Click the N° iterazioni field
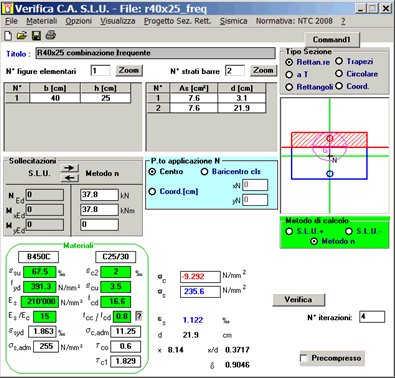395x378 pixels. (x=372, y=317)
